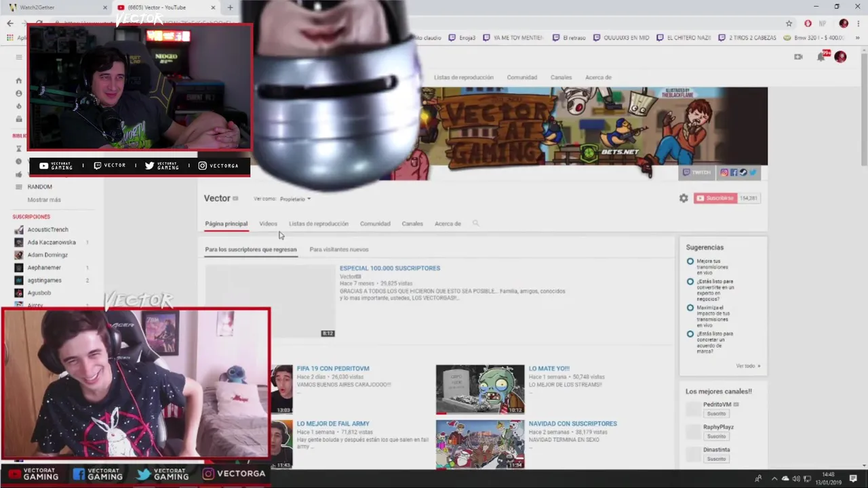Open Chrome three-dot menu
Viewport: 868px width, 488px height.
coord(859,23)
